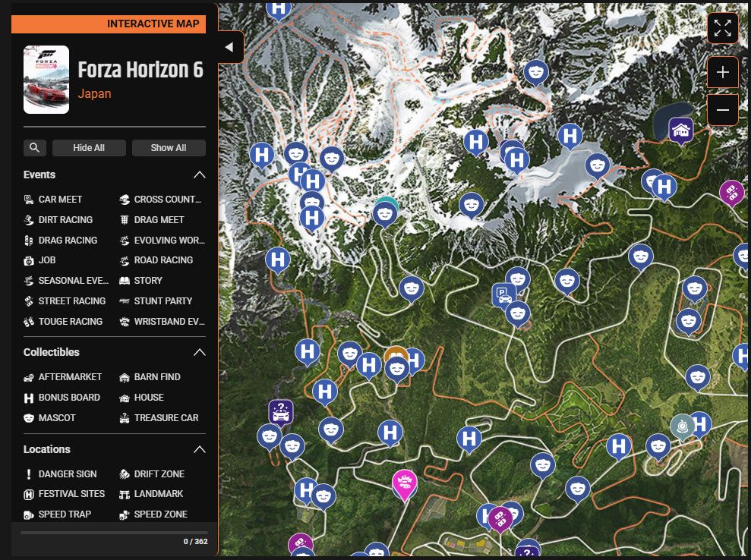Screen dimensions: 751x560
Task: Enter fullscreen map view
Action: [x=723, y=28]
